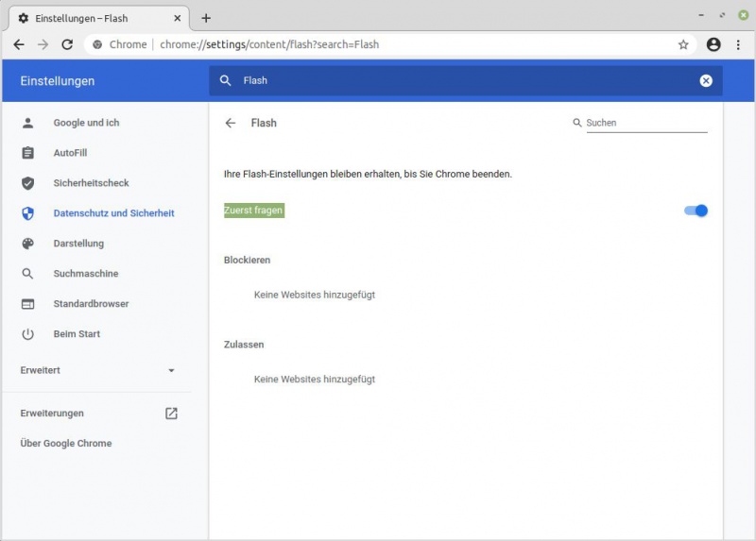Open Über Google Chrome page
The height and width of the screenshot is (541, 756).
tap(66, 444)
